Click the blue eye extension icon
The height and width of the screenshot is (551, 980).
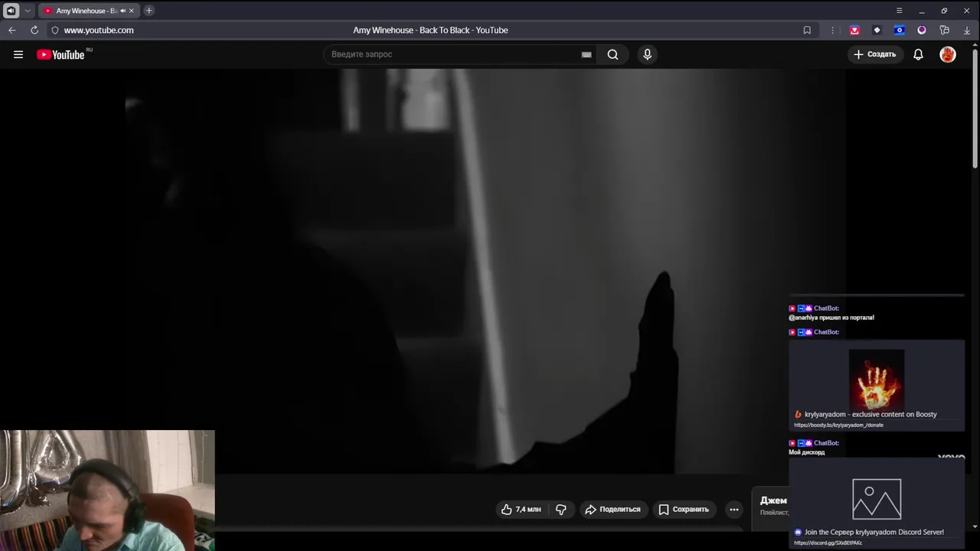pyautogui.click(x=900, y=30)
